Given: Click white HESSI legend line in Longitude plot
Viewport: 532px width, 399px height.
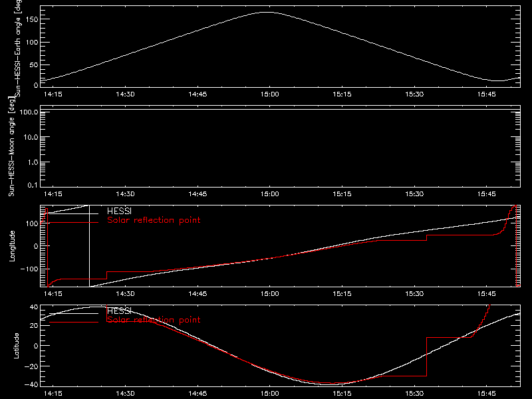Looking at the screenshot, I should pyautogui.click(x=74, y=213).
